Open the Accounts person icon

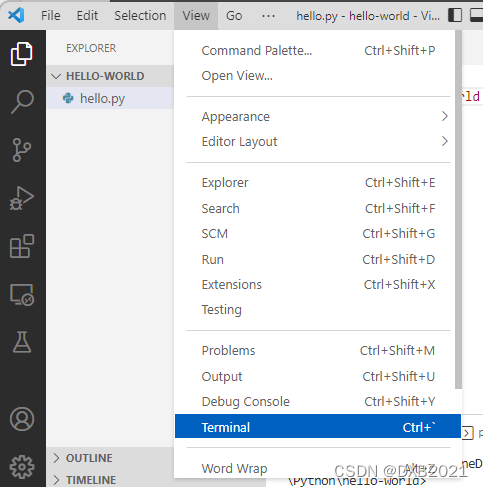click(x=22, y=419)
